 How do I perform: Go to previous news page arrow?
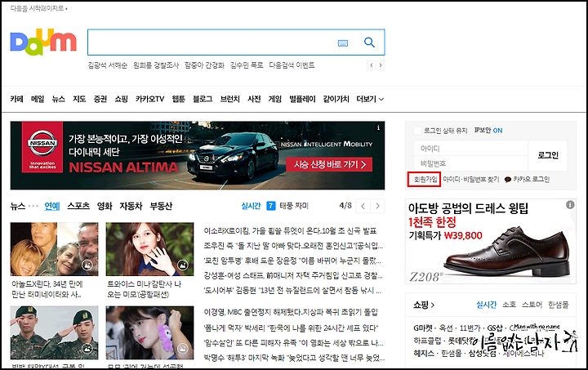tap(363, 206)
